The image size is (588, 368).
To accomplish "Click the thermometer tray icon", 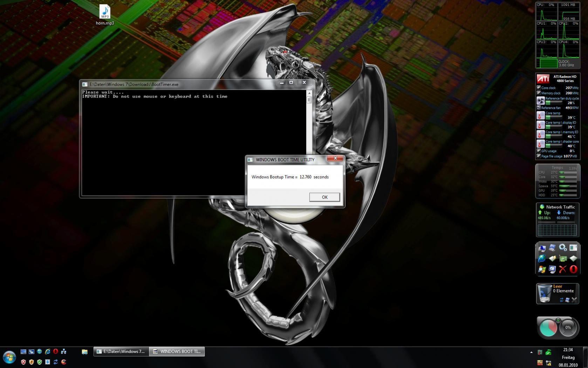I will [x=540, y=352].
